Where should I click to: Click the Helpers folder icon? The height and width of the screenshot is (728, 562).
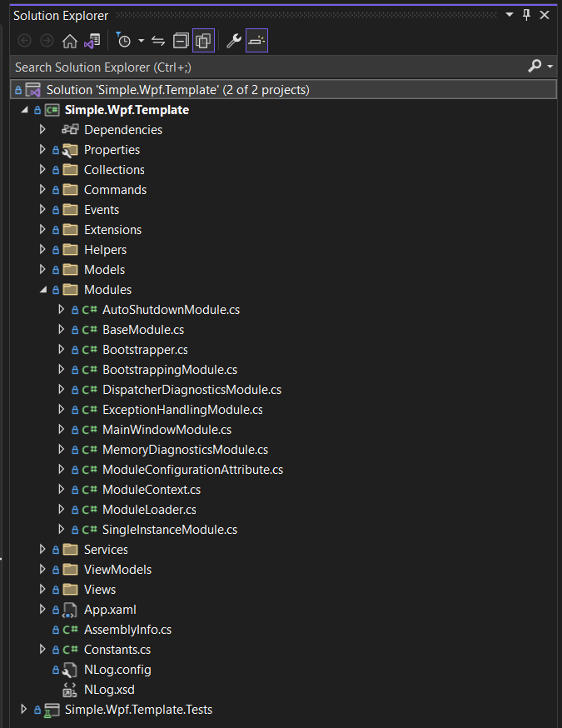[71, 249]
